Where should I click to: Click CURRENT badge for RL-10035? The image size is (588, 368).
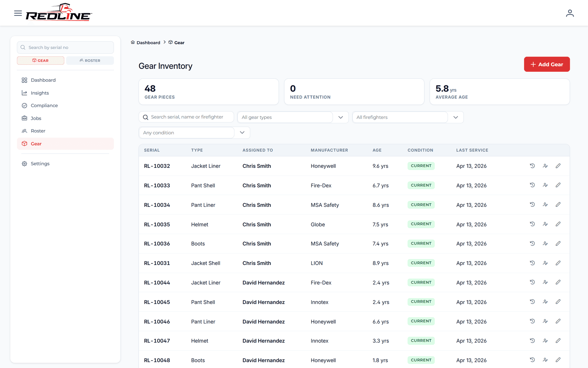click(x=421, y=224)
